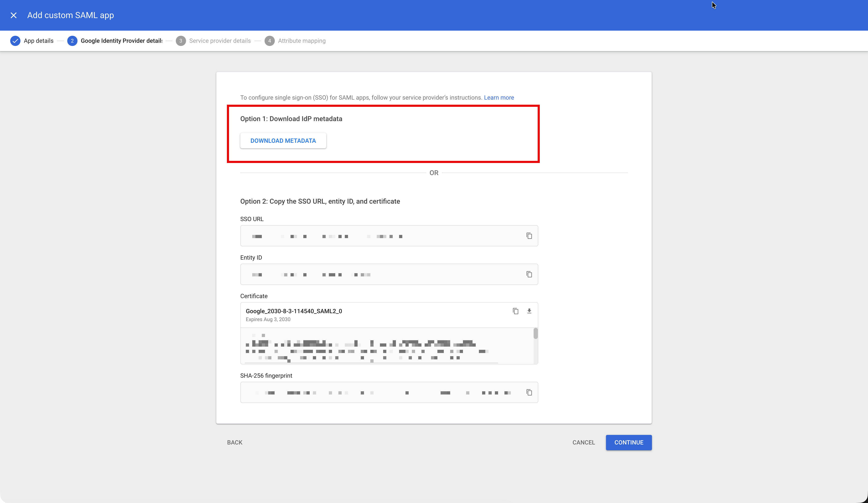868x503 pixels.
Task: Click the certificate box vertical scrollbar
Action: coord(535,334)
